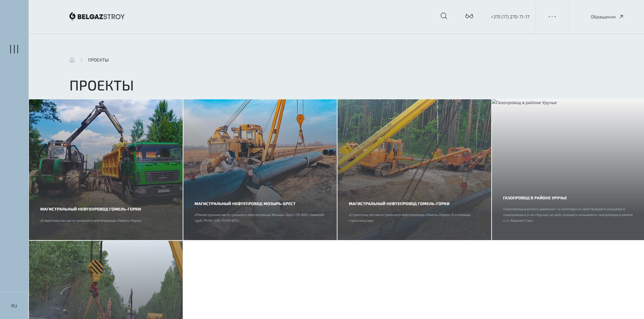
Task: Open Магистральный нефтепровод Мозырь-Брест project title
Action: [245, 204]
